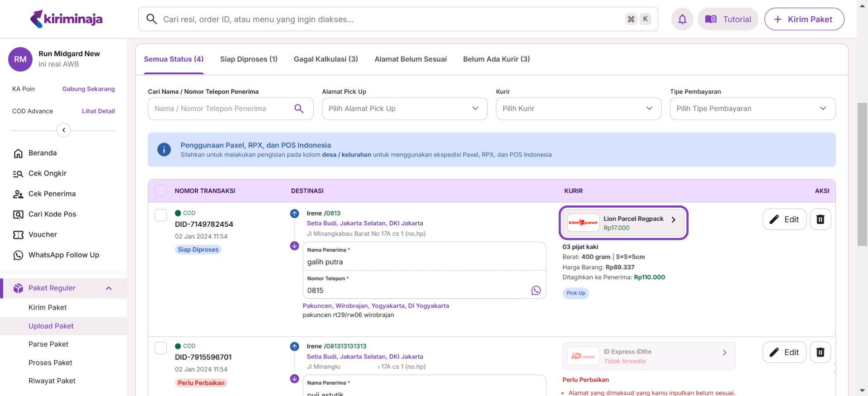Viewport: 868px width, 396px height.
Task: Expand the Pilih Tipe Pembayaran dropdown
Action: (x=752, y=109)
